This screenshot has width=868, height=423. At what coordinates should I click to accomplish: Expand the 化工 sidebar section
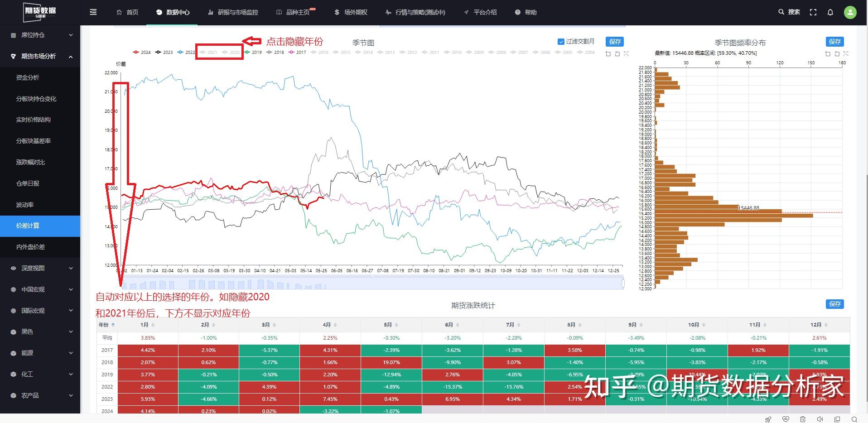40,374
